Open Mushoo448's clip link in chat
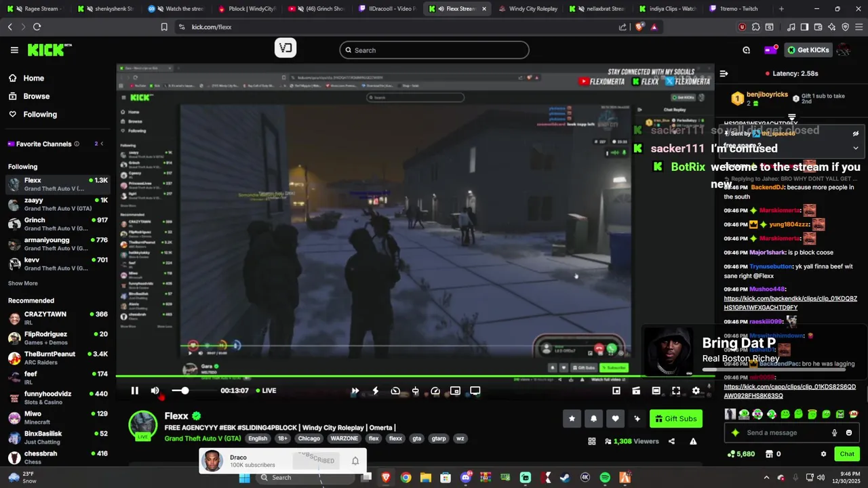The width and height of the screenshot is (868, 488). click(791, 303)
